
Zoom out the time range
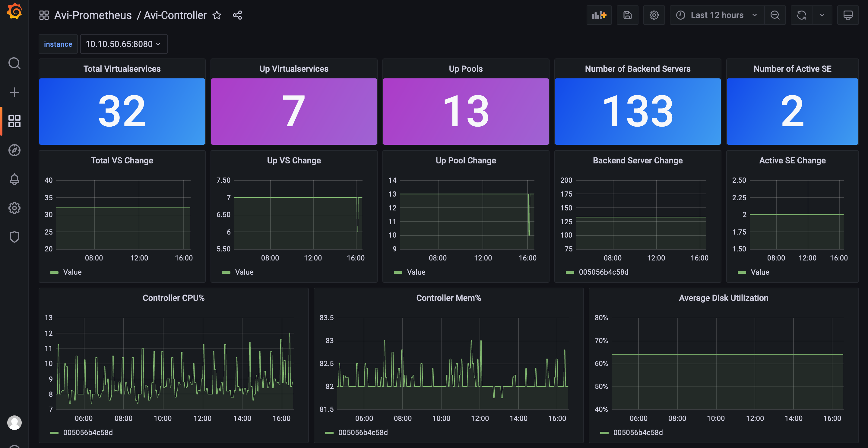pos(775,15)
